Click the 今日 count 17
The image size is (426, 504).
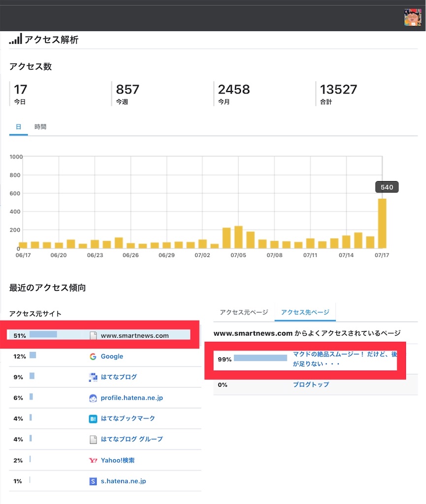click(20, 90)
